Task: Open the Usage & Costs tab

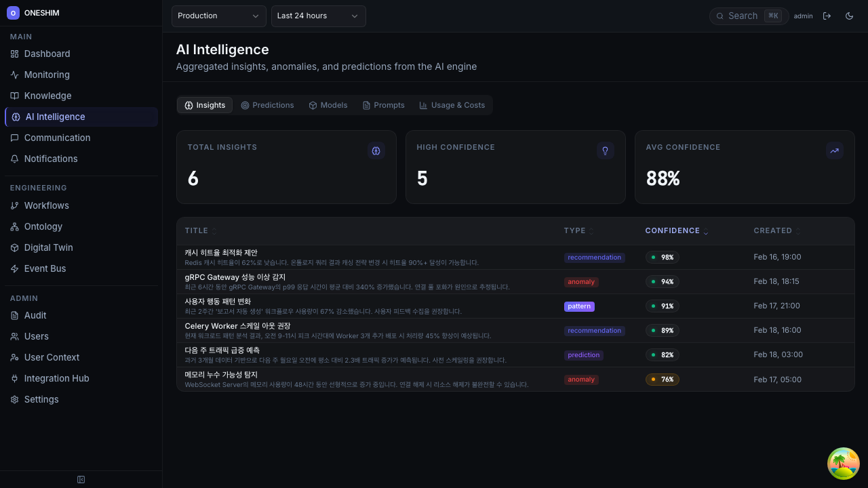Action: (x=452, y=105)
